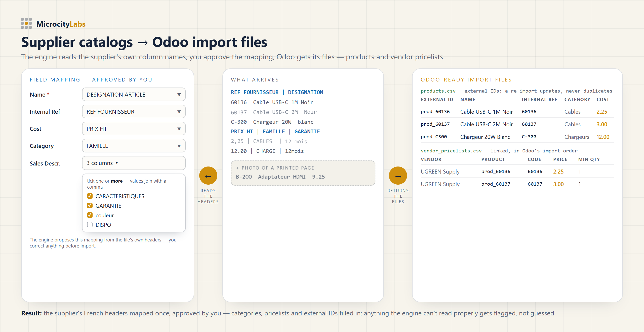Select the '12.00 | CHARGE | 12mois' line
This screenshot has width=644, height=332.
coord(267,151)
